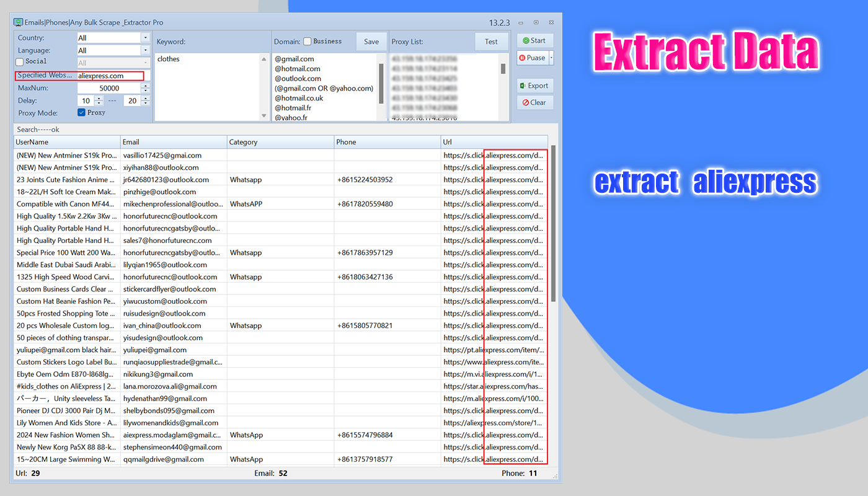Image resolution: width=868 pixels, height=496 pixels.
Task: Select email lana.morozova.ali@gmail.com
Action: (x=170, y=386)
